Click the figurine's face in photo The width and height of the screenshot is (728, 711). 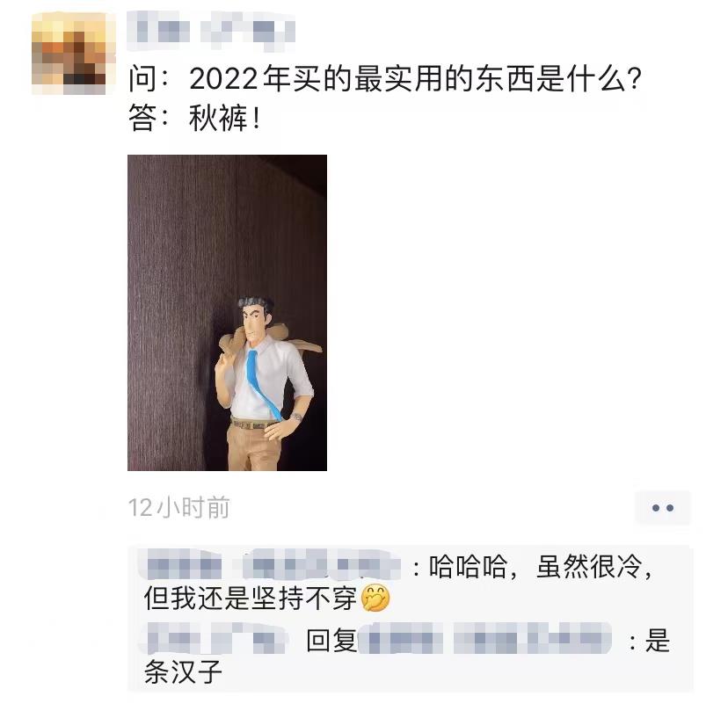pyautogui.click(x=254, y=323)
